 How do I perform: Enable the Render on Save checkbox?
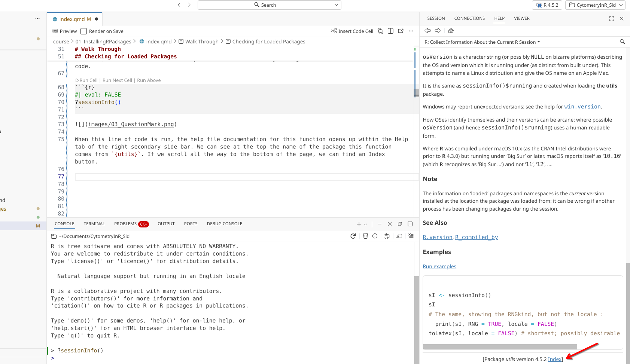84,31
